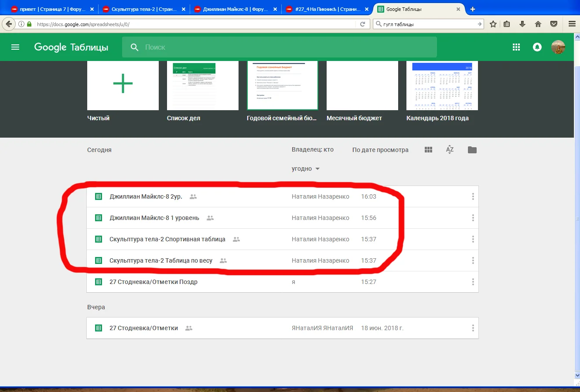Open more options for Джиллиан Майклс-8 2ур.
The width and height of the screenshot is (580, 392).
click(473, 196)
